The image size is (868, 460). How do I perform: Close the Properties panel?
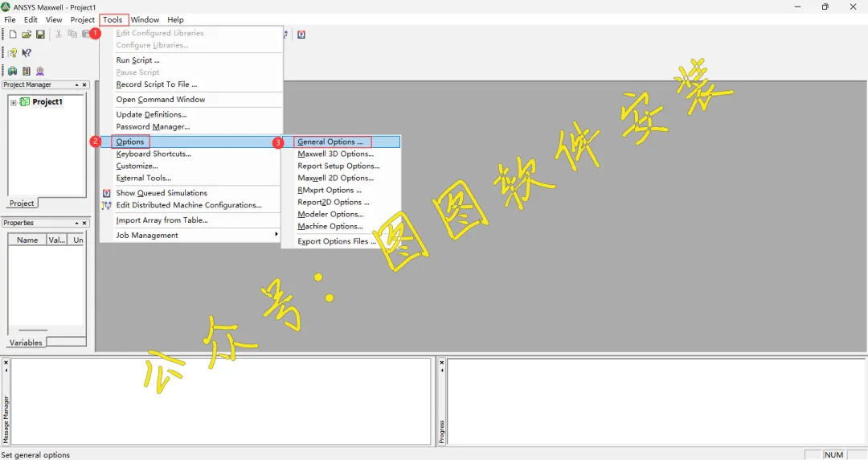coord(84,223)
